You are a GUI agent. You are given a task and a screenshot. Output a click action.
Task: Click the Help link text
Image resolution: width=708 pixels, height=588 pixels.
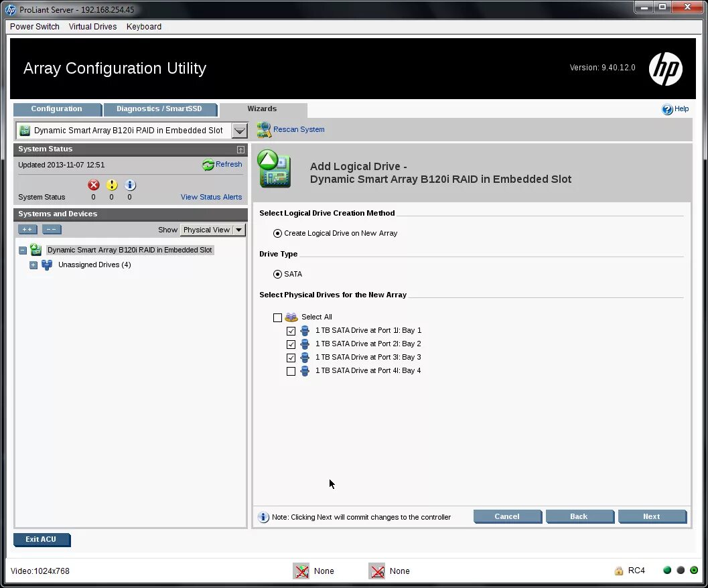click(681, 109)
